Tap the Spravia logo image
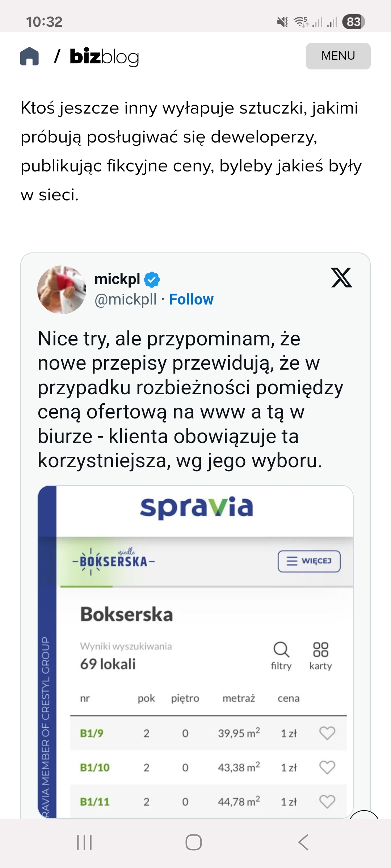Image resolution: width=391 pixels, height=868 pixels. pyautogui.click(x=197, y=507)
